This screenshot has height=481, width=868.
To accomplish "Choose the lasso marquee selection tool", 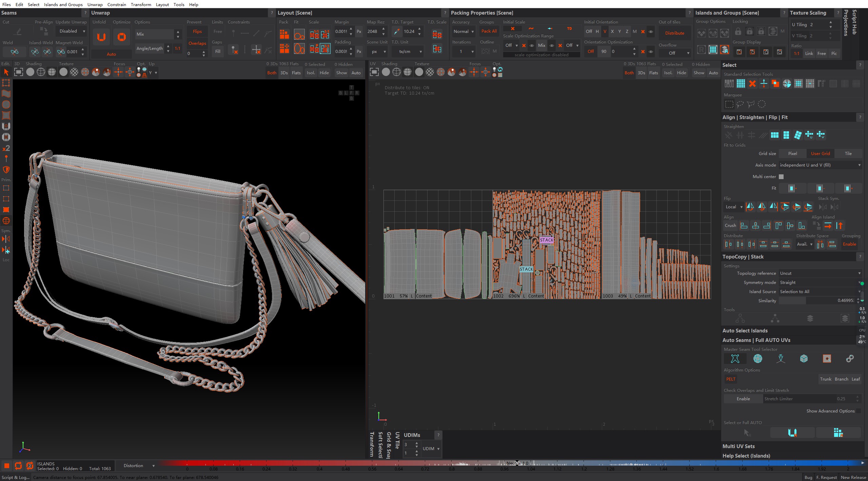I will click(740, 104).
